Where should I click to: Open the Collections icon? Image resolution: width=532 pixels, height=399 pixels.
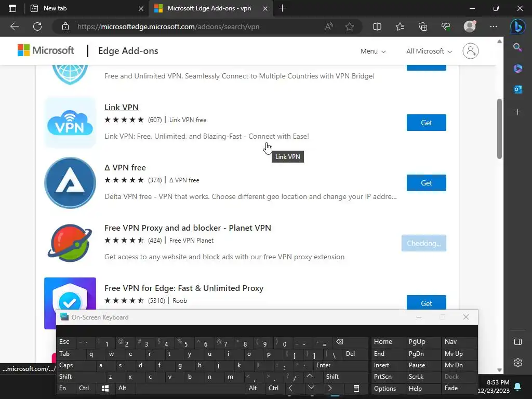click(x=423, y=26)
